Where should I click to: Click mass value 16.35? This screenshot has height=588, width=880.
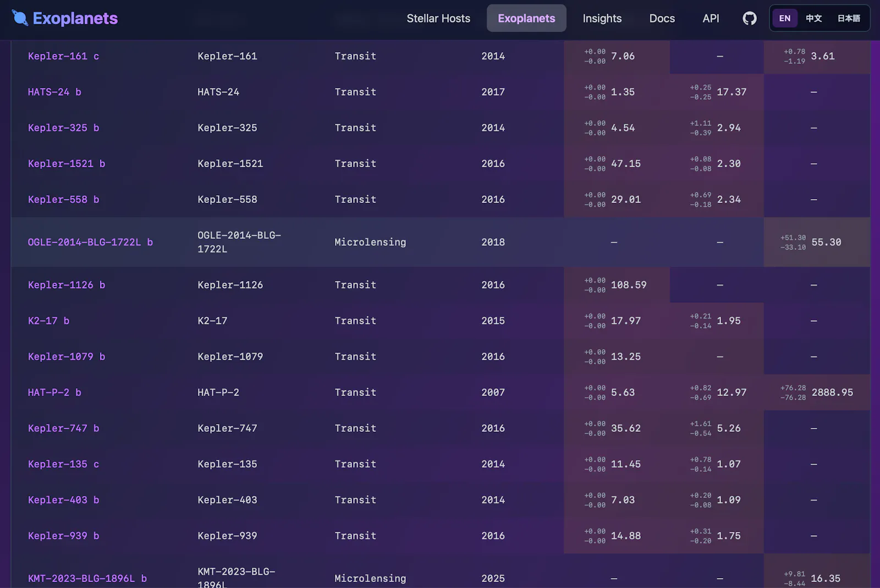(x=826, y=578)
